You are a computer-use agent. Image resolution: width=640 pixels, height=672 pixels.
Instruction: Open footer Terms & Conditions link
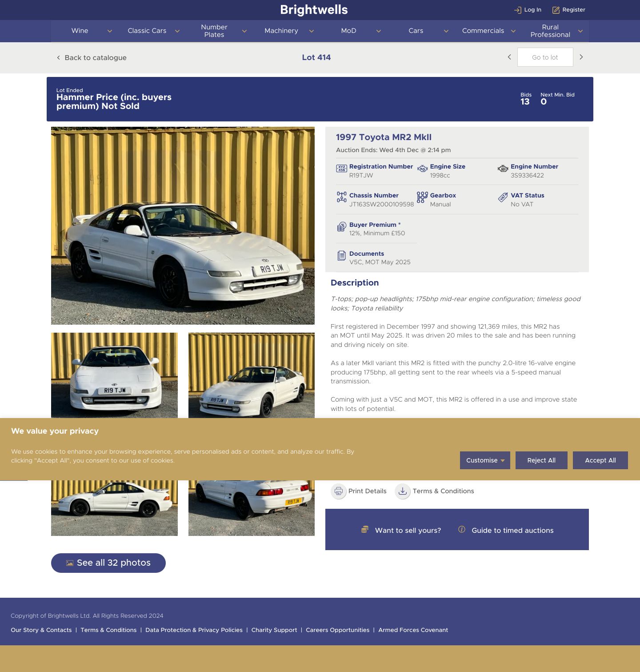[x=108, y=630]
